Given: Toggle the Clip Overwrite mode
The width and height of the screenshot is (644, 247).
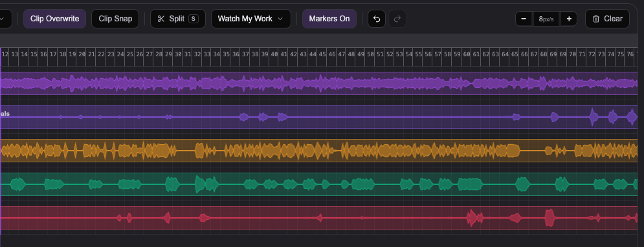Looking at the screenshot, I should coord(54,19).
